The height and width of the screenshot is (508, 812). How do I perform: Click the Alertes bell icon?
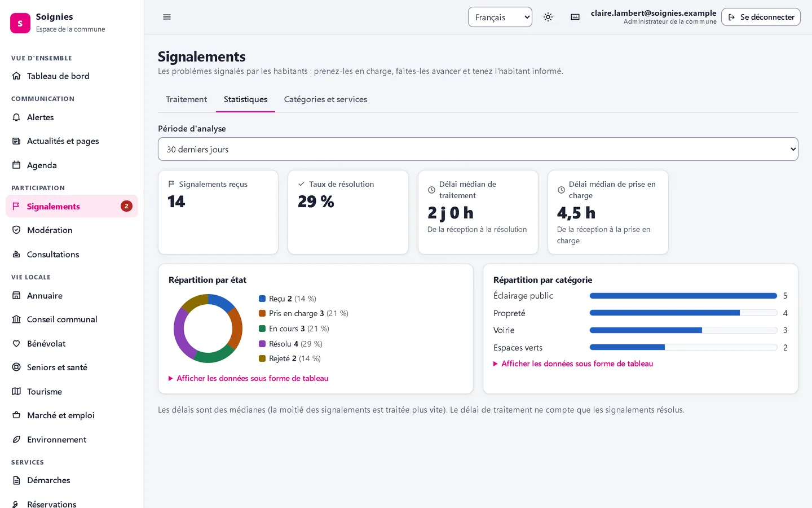pos(16,117)
